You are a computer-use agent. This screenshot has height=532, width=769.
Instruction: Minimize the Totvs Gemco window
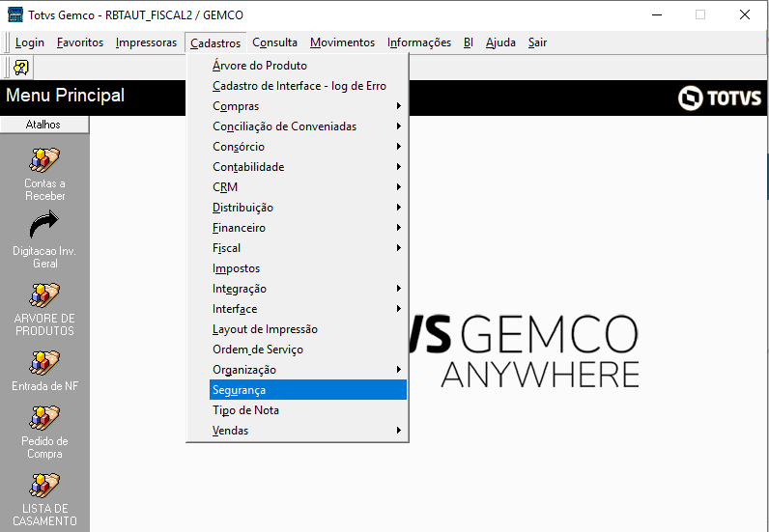click(657, 14)
